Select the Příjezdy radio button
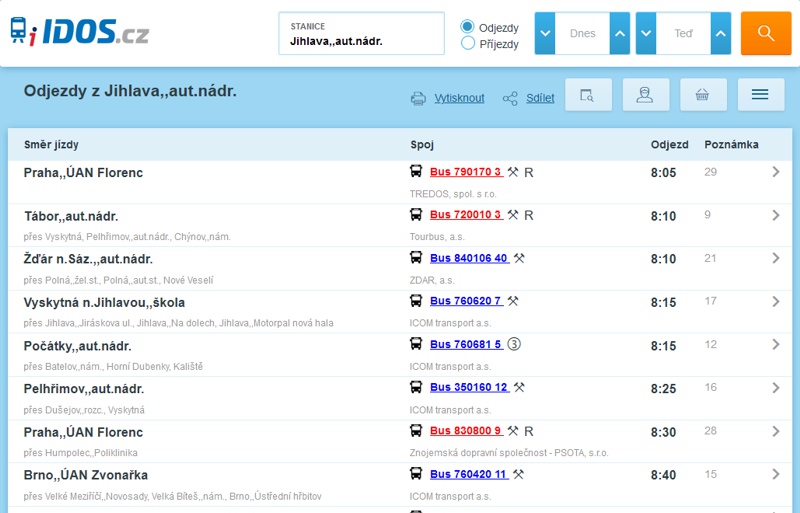 467,43
